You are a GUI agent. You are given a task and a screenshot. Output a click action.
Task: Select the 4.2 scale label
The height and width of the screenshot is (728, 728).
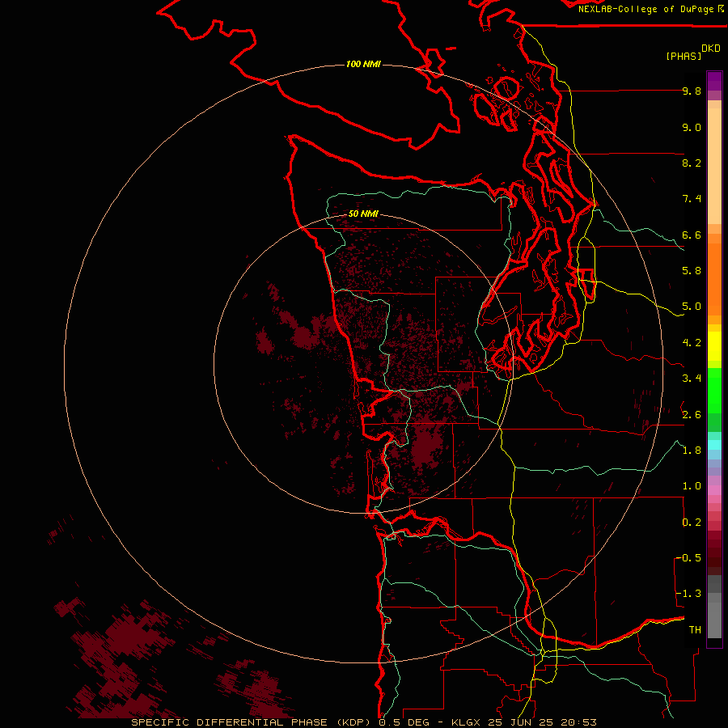click(x=692, y=343)
